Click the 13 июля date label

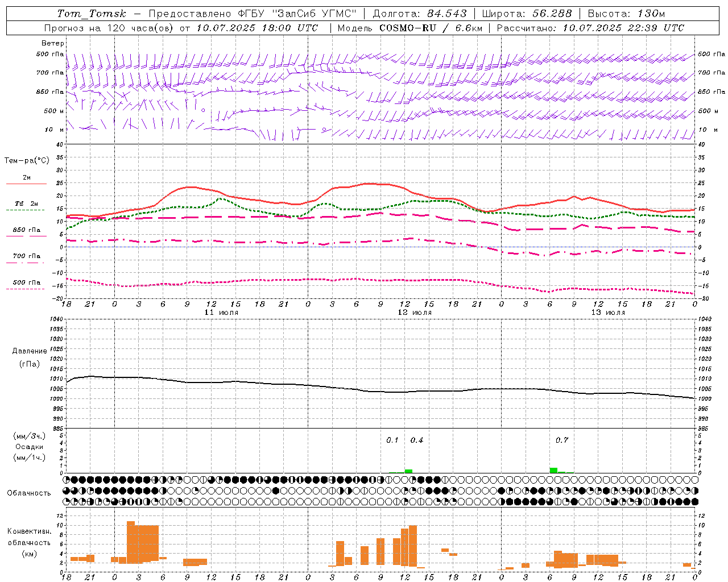pos(608,313)
